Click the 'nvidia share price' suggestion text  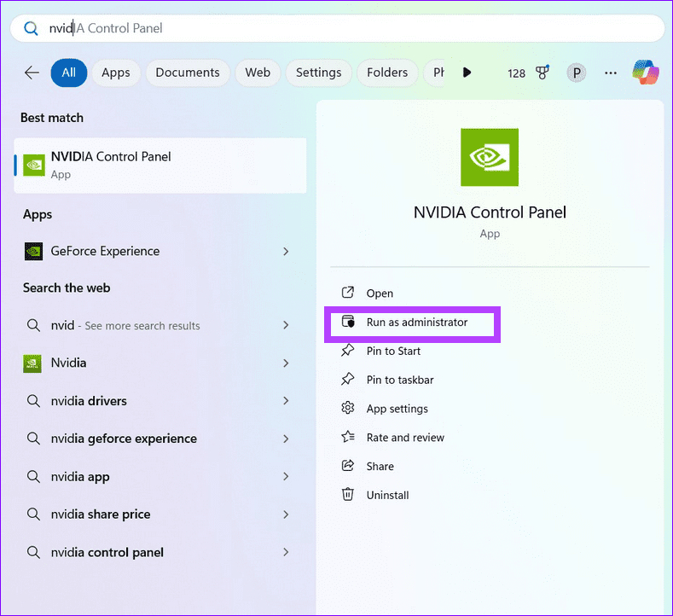101,514
